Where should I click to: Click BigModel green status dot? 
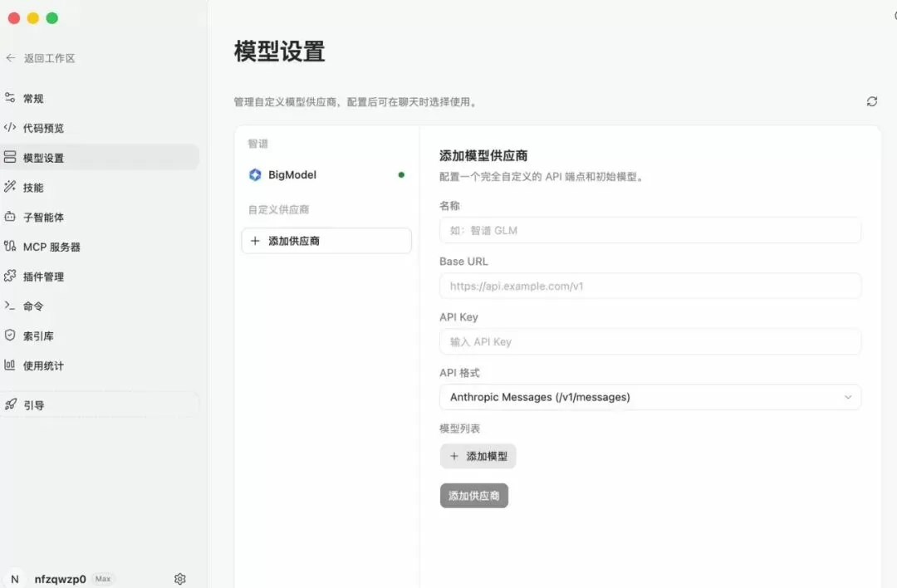[x=401, y=175]
